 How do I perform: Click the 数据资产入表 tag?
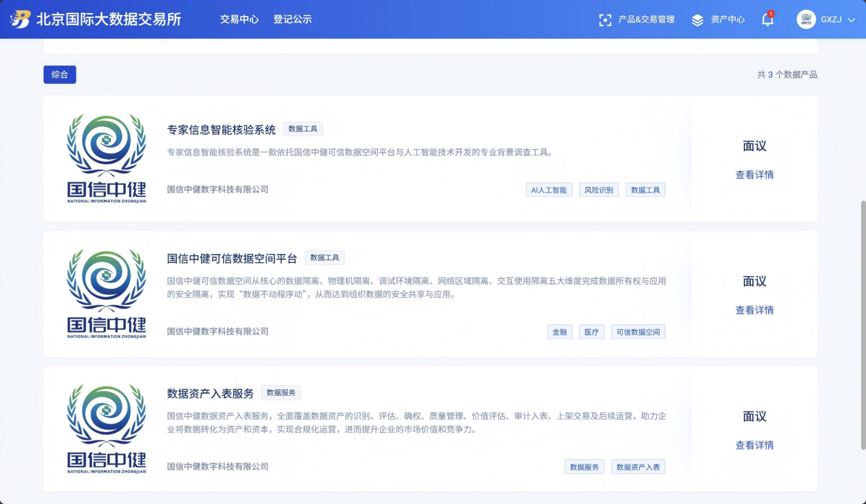pos(638,467)
